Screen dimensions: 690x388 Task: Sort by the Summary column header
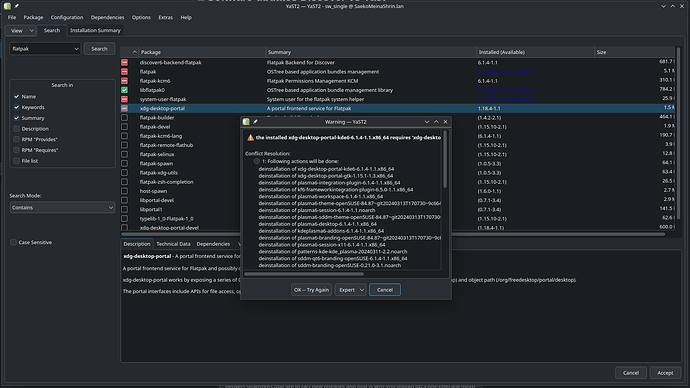coord(371,52)
